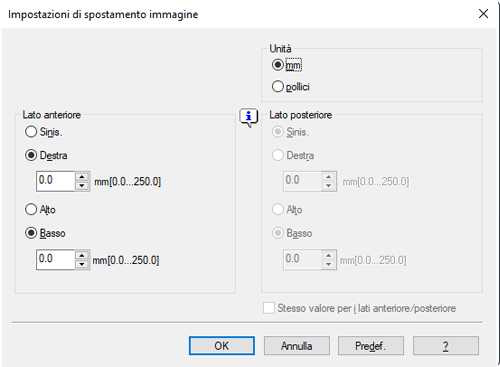Choose Alto under Lato anteriore
The height and width of the screenshot is (367, 500).
click(31, 209)
